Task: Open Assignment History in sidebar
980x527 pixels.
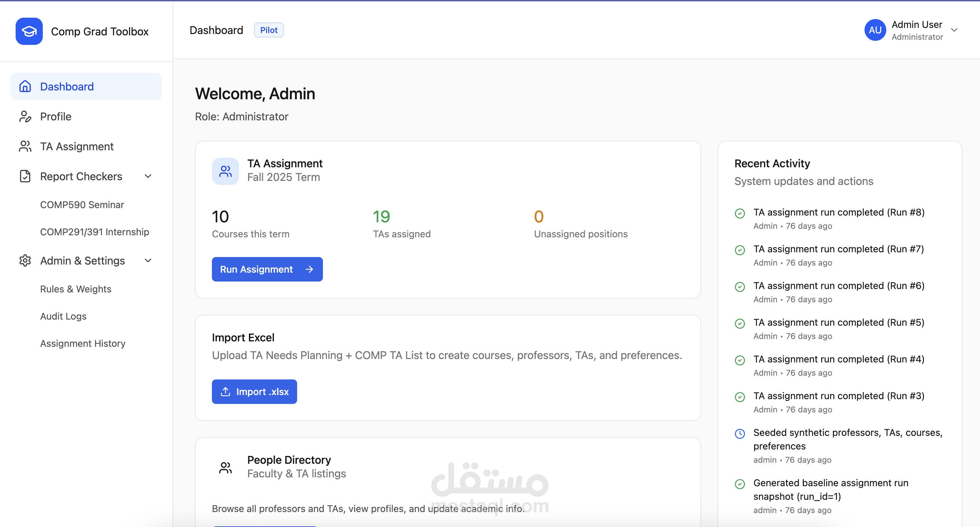Action: click(x=83, y=343)
